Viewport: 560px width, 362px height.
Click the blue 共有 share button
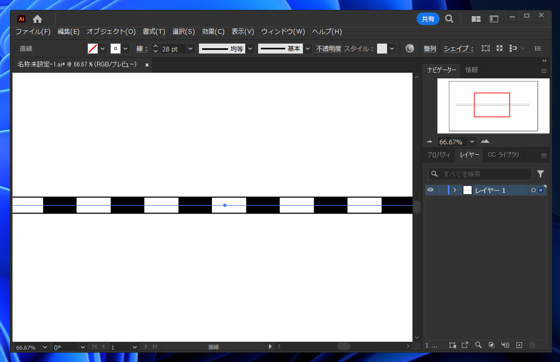tap(428, 19)
